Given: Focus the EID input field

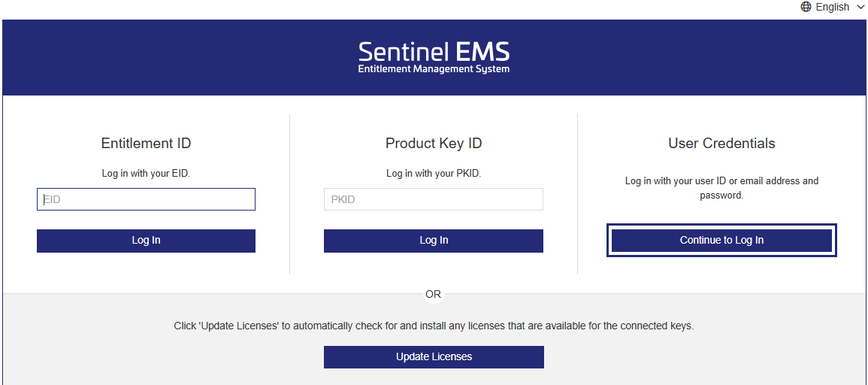Looking at the screenshot, I should [146, 199].
